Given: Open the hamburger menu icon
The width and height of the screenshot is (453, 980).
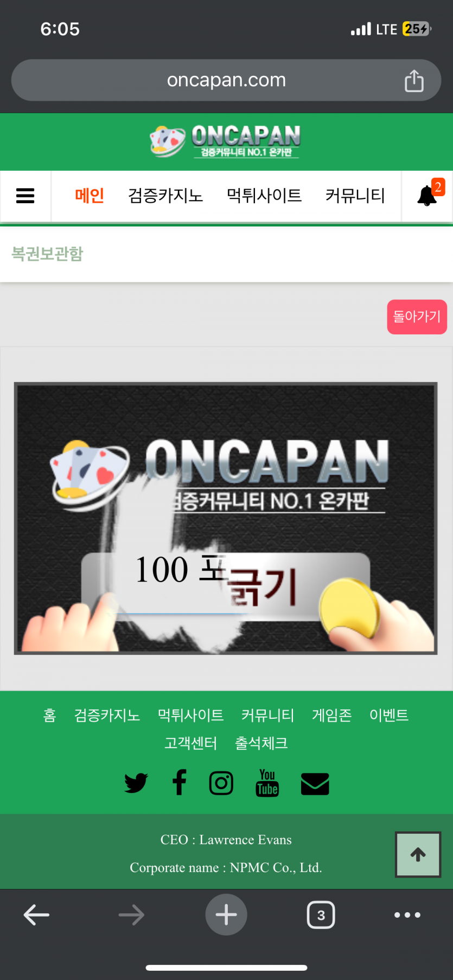Looking at the screenshot, I should pos(25,196).
